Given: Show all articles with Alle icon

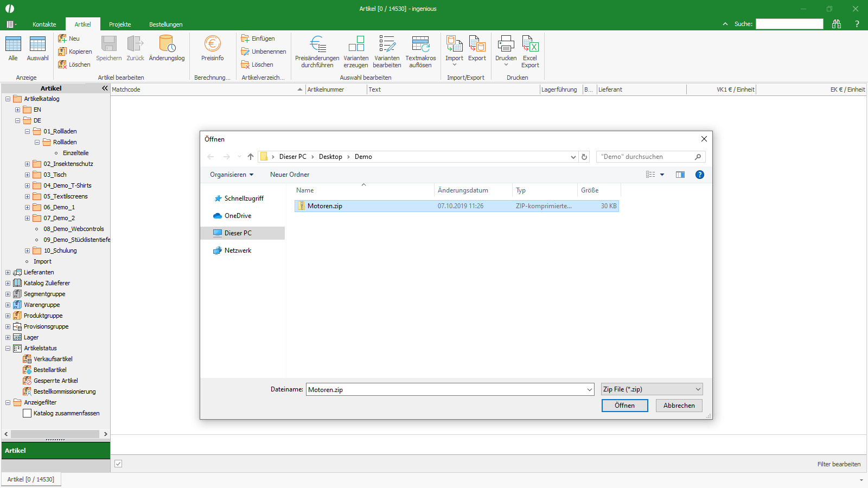Looking at the screenshot, I should [13, 44].
